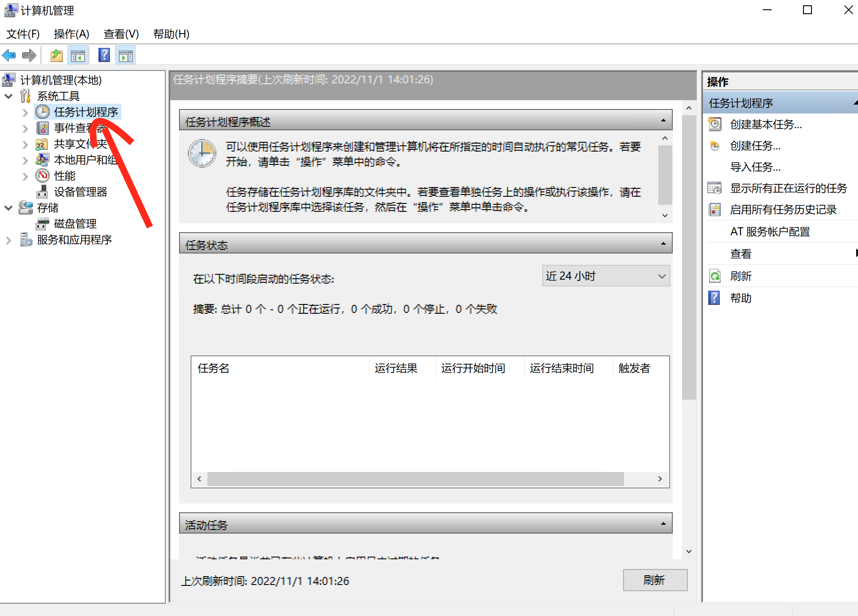Click 创建基本任务... action link
Screen dimensions: 858x616
click(x=766, y=125)
